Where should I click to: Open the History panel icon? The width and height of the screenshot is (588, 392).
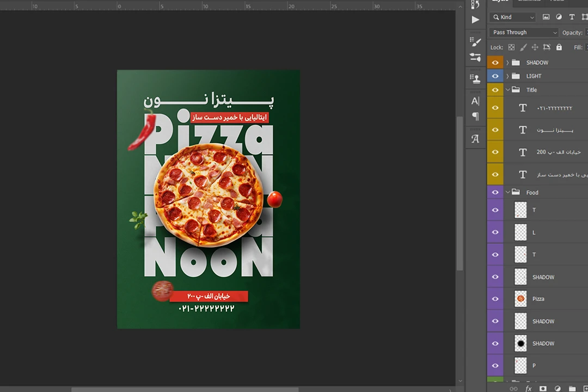(x=475, y=4)
